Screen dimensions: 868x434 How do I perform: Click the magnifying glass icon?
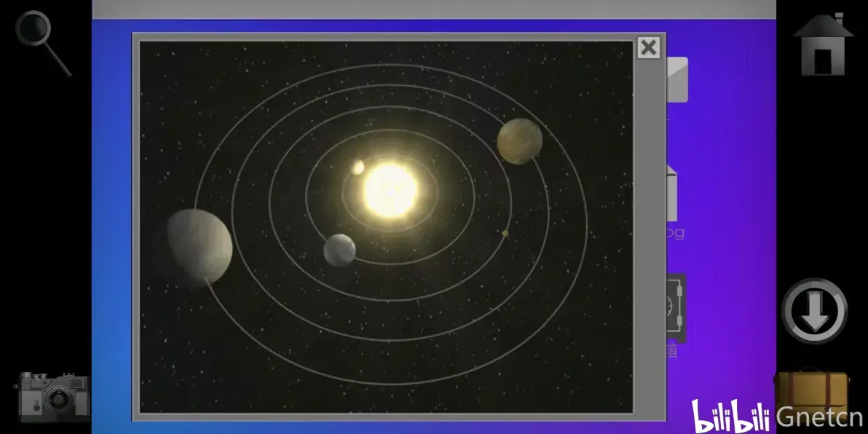coord(42,42)
